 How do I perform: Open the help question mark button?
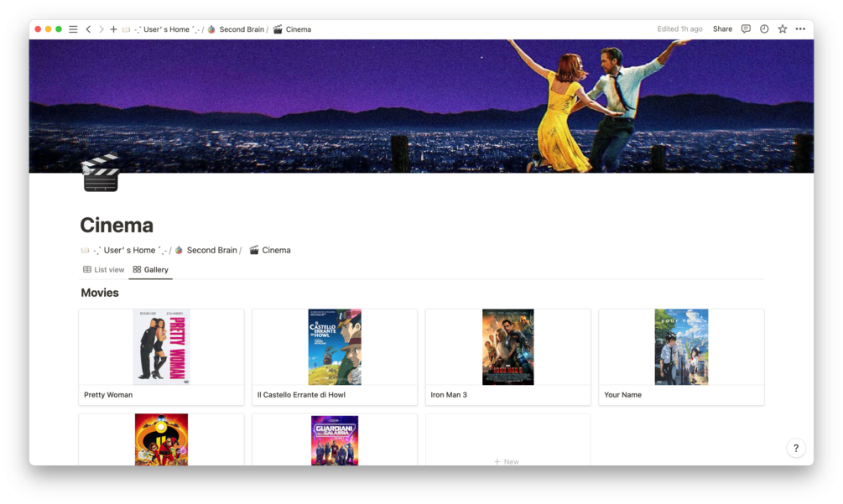(x=796, y=448)
